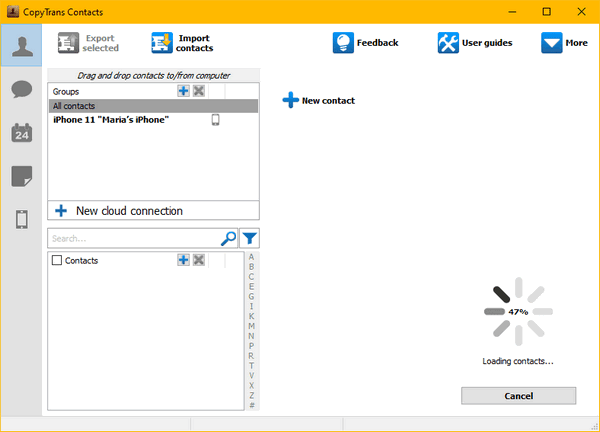The image size is (600, 432).
Task: Expand the More menu
Action: [x=564, y=43]
